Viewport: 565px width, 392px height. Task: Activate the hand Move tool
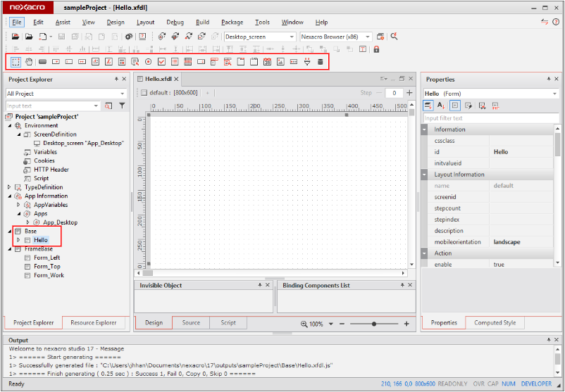pos(29,62)
